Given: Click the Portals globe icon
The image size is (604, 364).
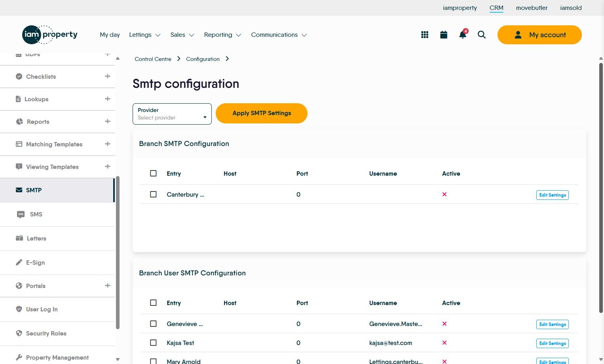Looking at the screenshot, I should 19,286.
